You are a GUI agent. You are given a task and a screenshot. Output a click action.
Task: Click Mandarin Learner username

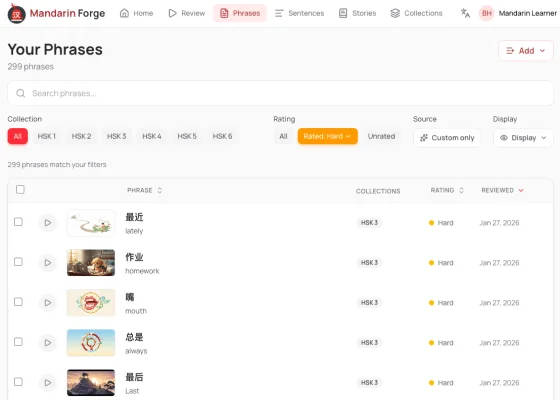[528, 13]
